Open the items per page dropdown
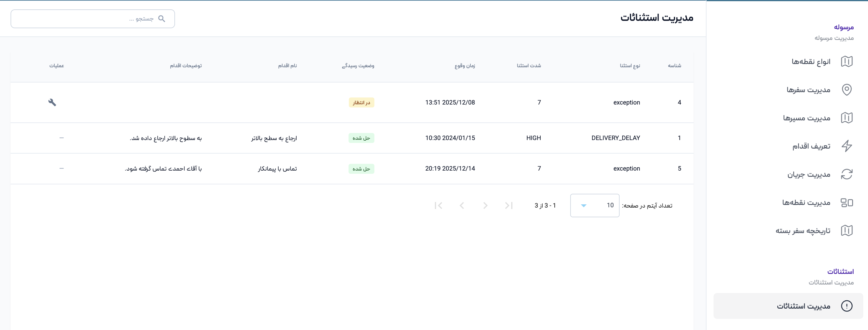This screenshot has width=868, height=330. coord(594,206)
